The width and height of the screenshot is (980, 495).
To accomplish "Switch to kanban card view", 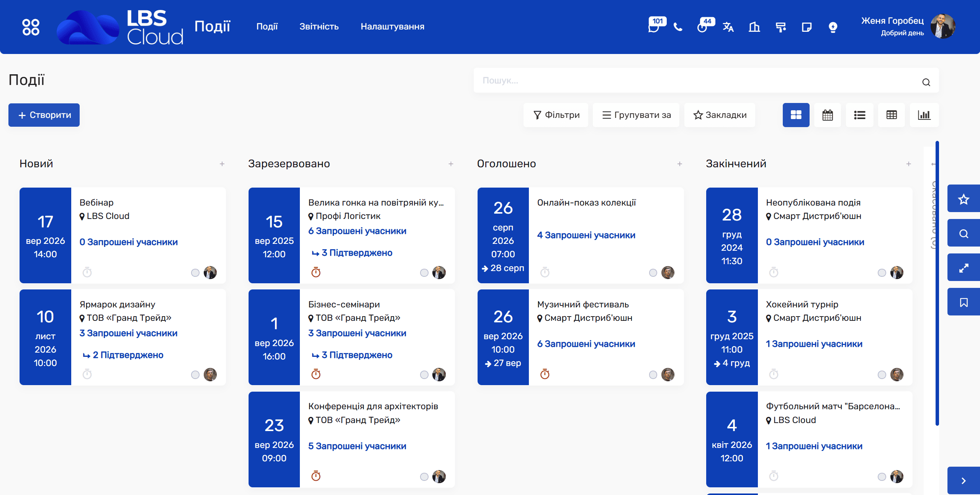I will coord(796,115).
